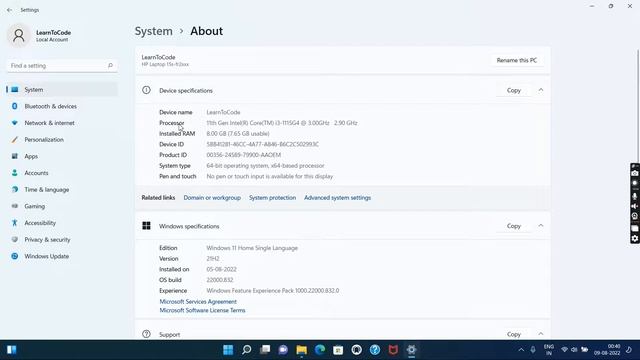Open Task View from the taskbar
The height and width of the screenshot is (360, 640).
point(265,350)
